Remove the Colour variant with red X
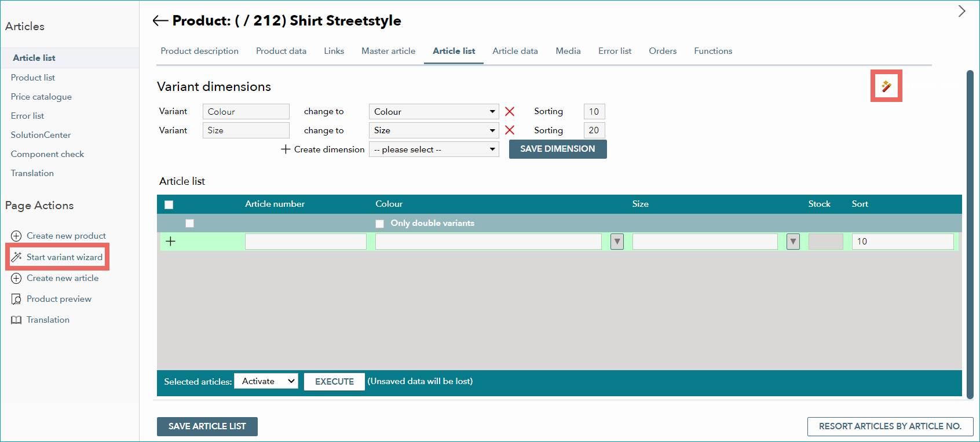 tap(510, 111)
